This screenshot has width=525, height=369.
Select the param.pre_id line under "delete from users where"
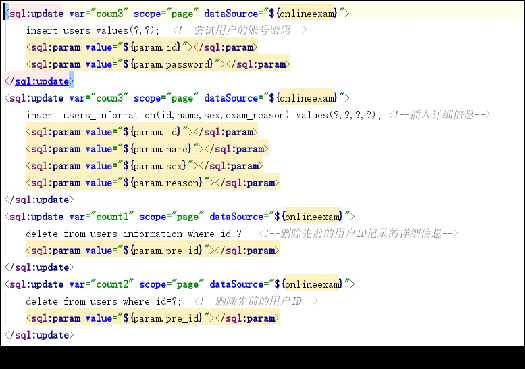click(x=152, y=318)
